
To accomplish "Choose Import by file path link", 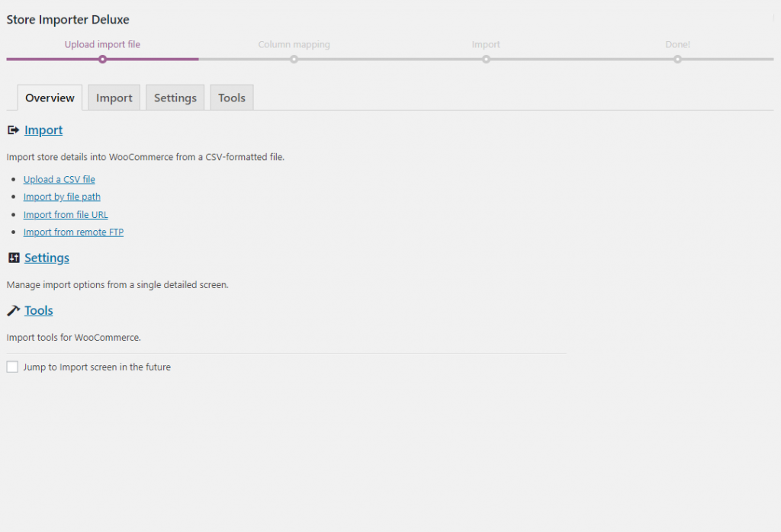I will 62,197.
